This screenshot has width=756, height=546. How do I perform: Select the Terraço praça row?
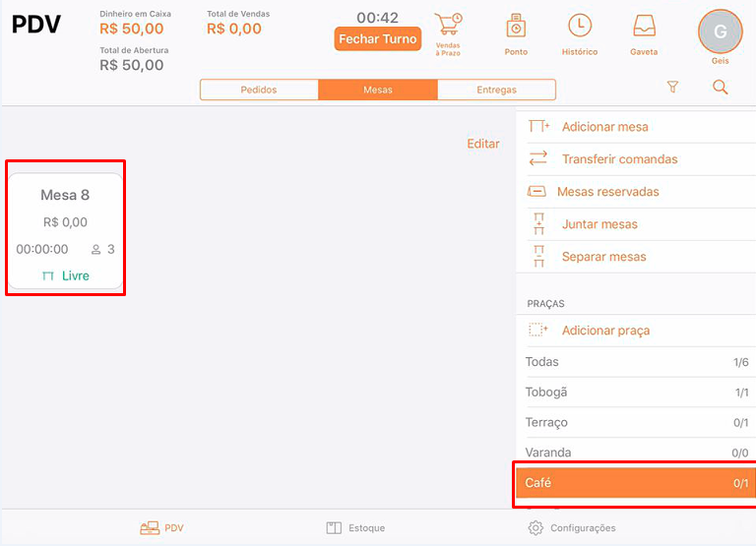(x=636, y=423)
